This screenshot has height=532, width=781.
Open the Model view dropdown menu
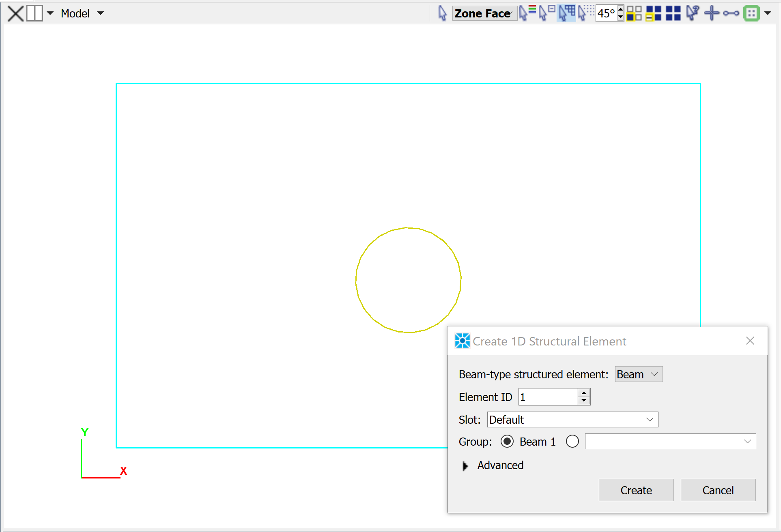100,13
